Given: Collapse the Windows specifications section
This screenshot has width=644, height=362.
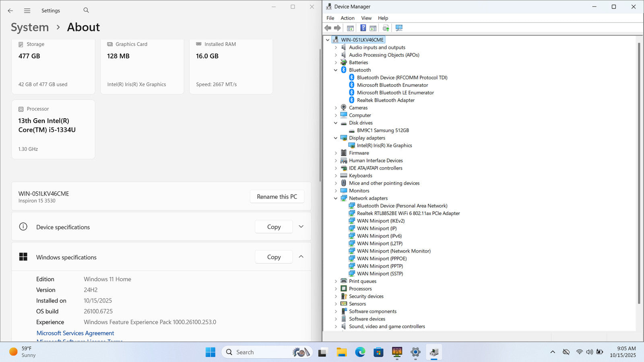Looking at the screenshot, I should pos(301,257).
